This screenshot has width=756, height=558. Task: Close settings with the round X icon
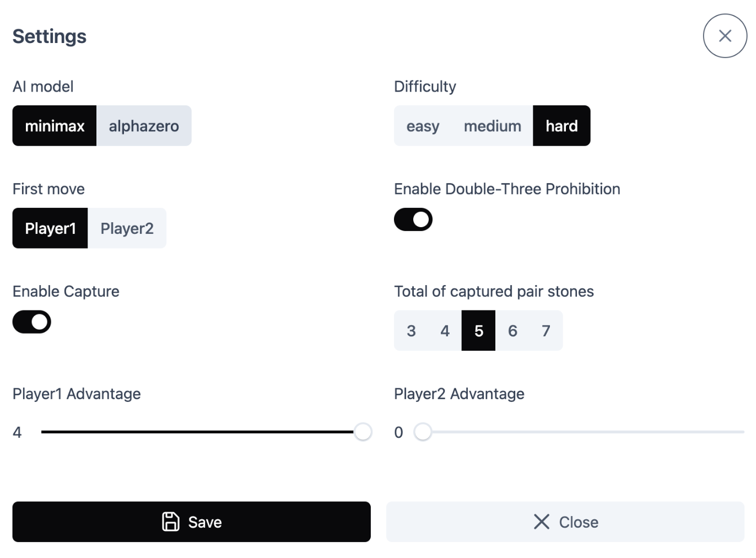click(725, 36)
